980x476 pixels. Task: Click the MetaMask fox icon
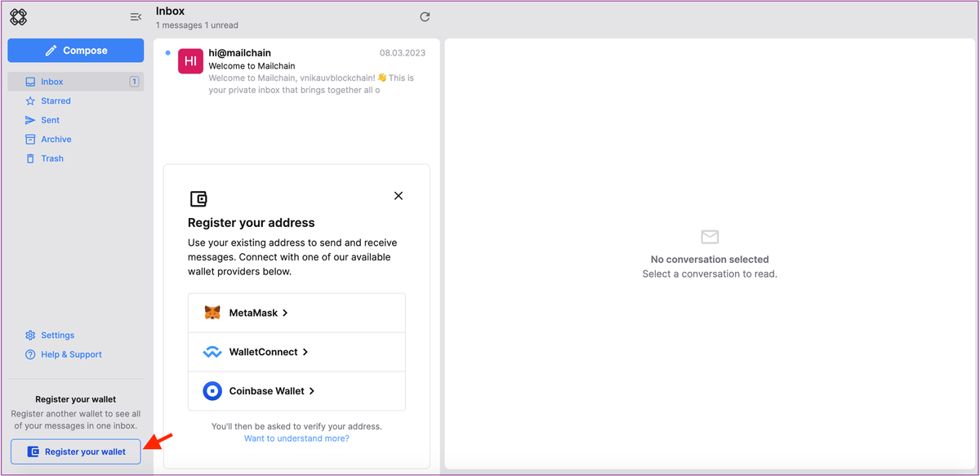click(x=212, y=313)
